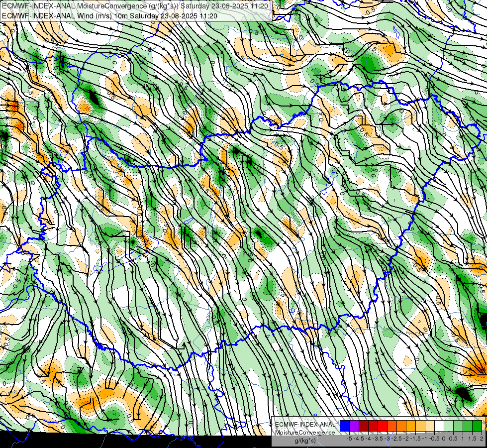Click the blue legend swatch below -5
Viewport: 487px width, 448px height.
click(345, 426)
